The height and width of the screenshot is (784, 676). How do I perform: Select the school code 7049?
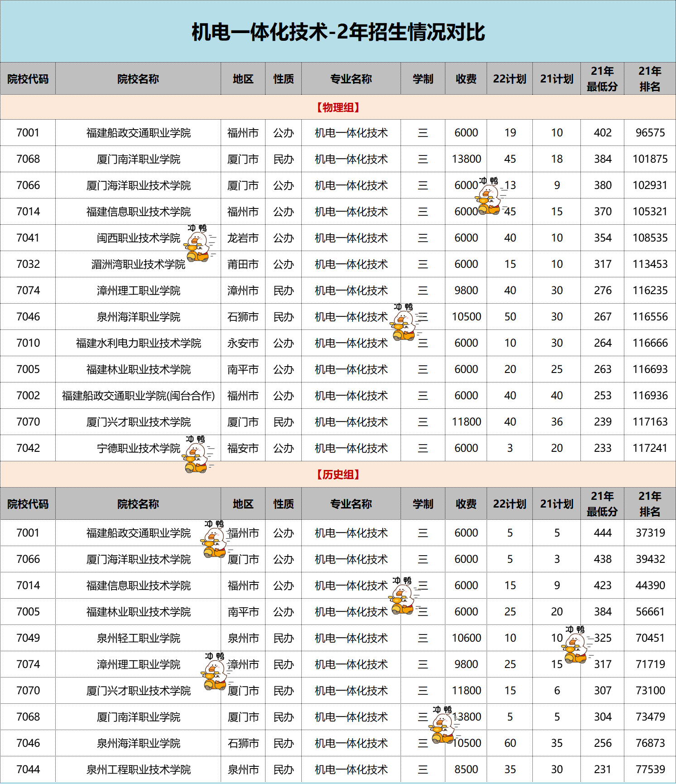click(x=28, y=638)
